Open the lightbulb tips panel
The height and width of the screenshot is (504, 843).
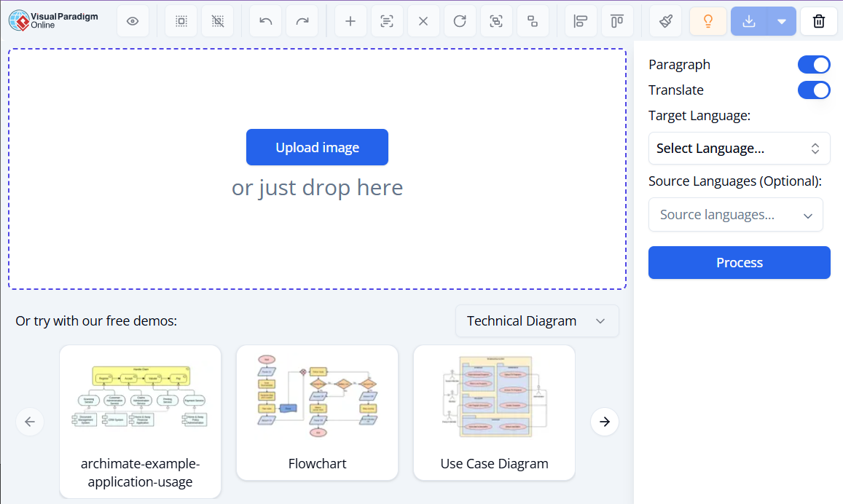[707, 21]
